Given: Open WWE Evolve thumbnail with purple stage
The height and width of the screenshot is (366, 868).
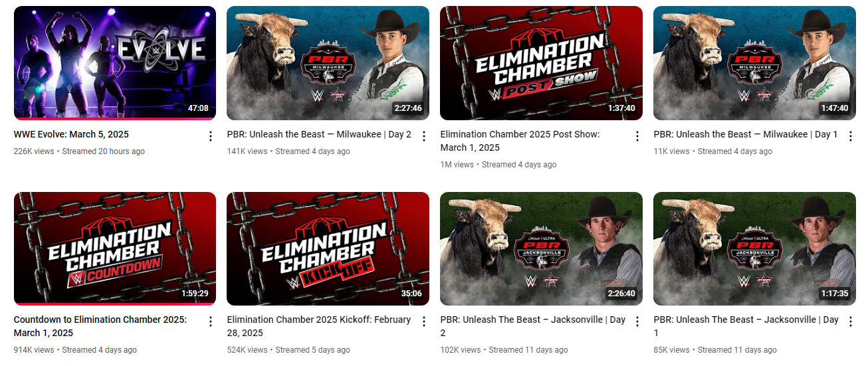Looking at the screenshot, I should [x=115, y=63].
